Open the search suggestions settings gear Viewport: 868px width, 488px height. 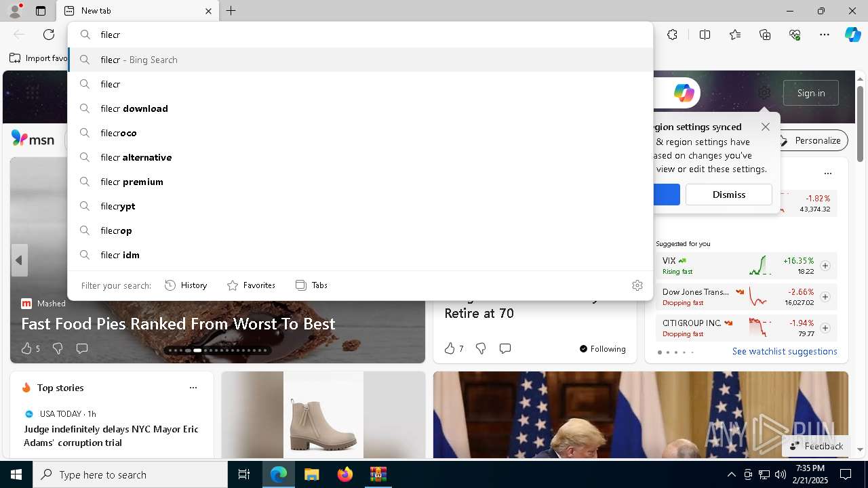[x=637, y=285]
